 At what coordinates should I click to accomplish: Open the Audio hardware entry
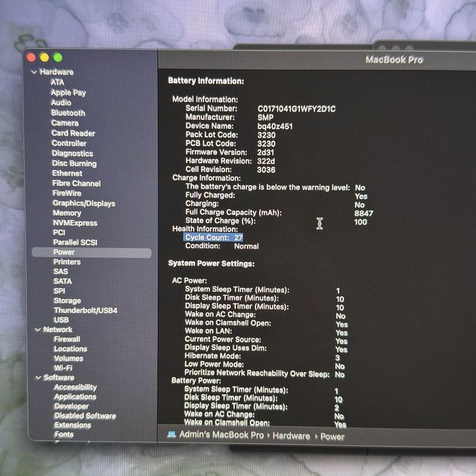[61, 103]
